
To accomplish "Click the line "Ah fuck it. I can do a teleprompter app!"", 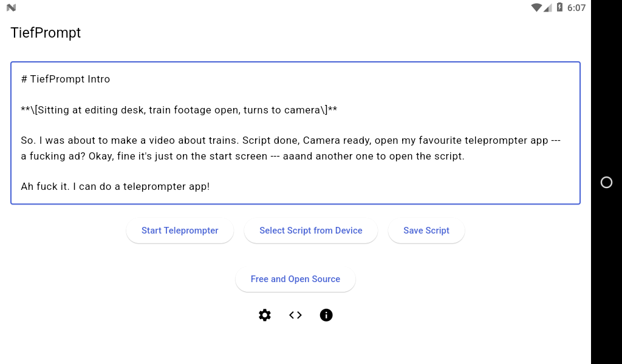I will pyautogui.click(x=115, y=187).
